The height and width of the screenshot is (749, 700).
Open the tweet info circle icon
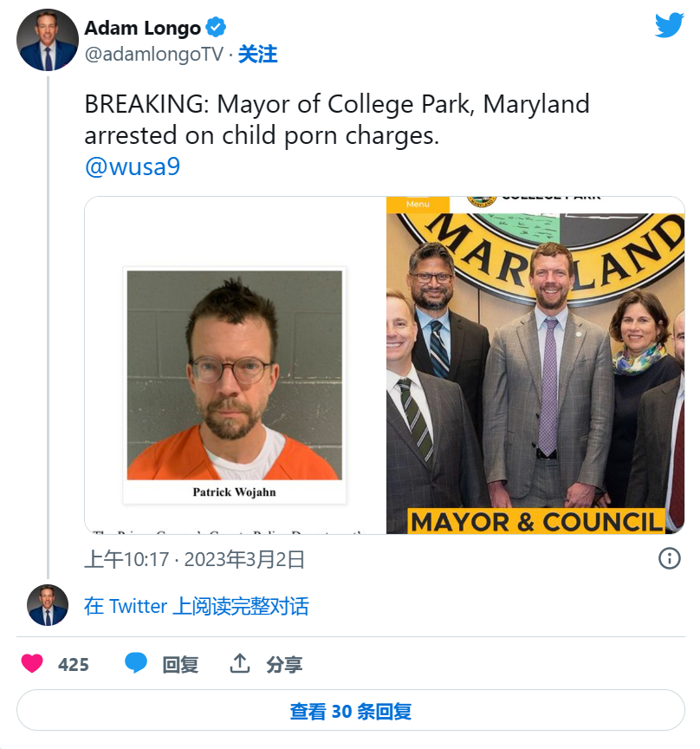pos(669,558)
